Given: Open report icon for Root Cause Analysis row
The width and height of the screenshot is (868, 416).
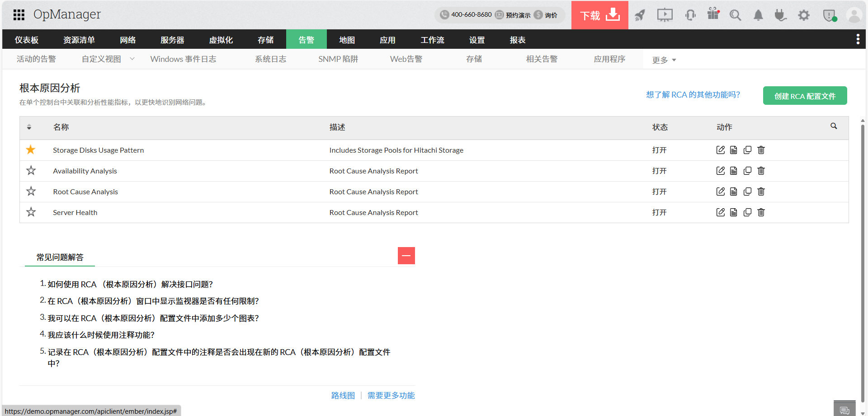Looking at the screenshot, I should pyautogui.click(x=733, y=192).
